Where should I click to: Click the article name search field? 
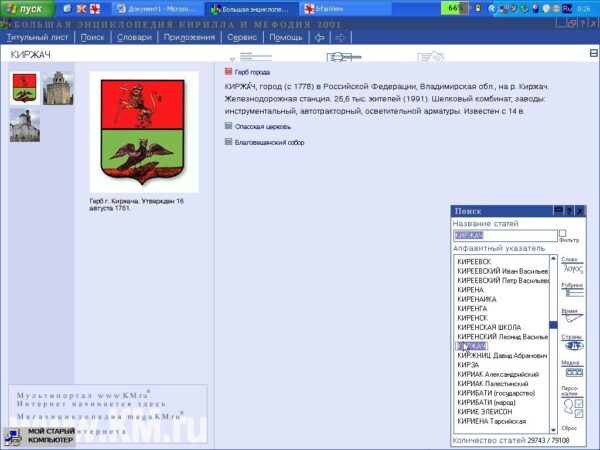coord(504,235)
